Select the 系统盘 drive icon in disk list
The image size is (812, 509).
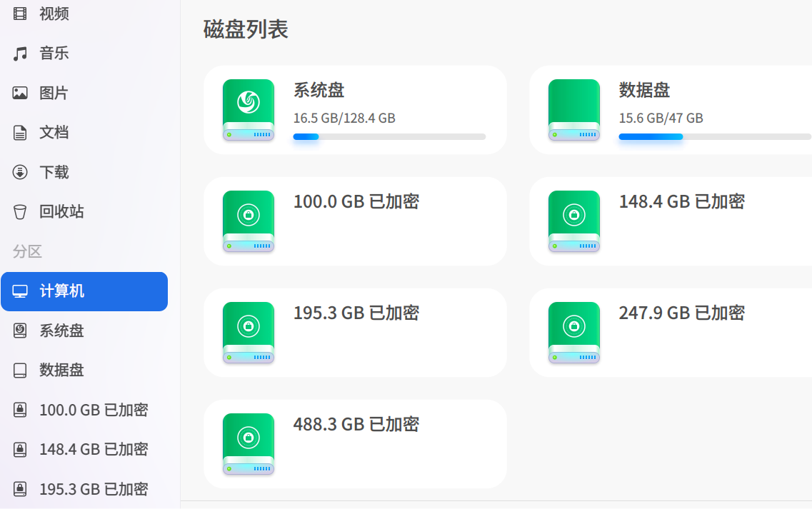click(x=249, y=110)
